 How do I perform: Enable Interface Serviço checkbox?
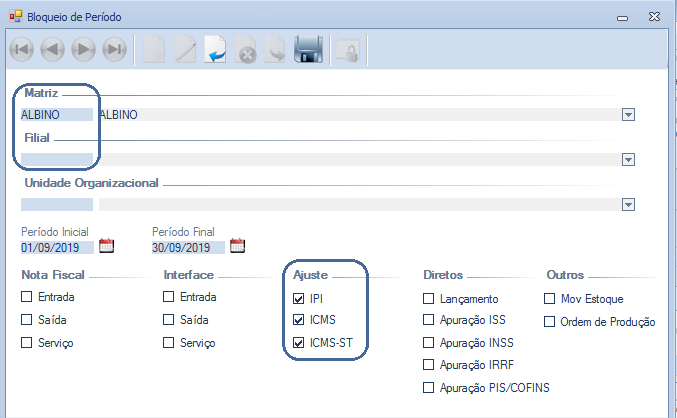(x=168, y=342)
